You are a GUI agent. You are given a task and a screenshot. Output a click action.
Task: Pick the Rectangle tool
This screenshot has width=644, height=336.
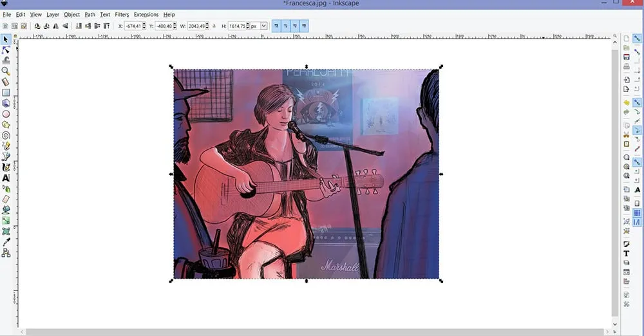tap(6, 92)
